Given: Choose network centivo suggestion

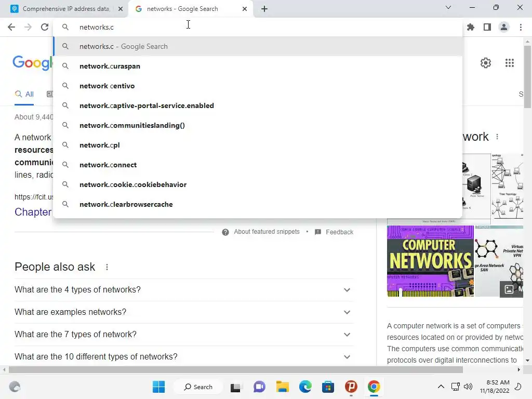Looking at the screenshot, I should point(258,86).
